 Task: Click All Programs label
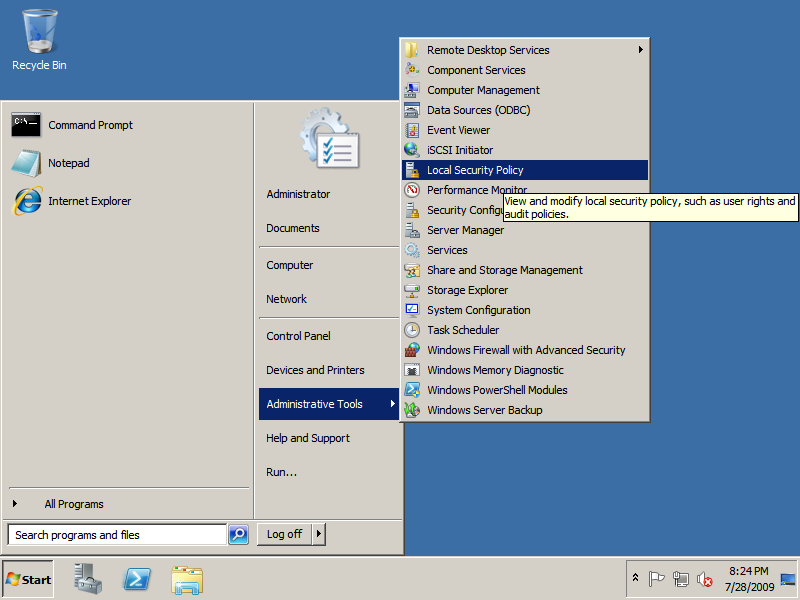tap(74, 504)
